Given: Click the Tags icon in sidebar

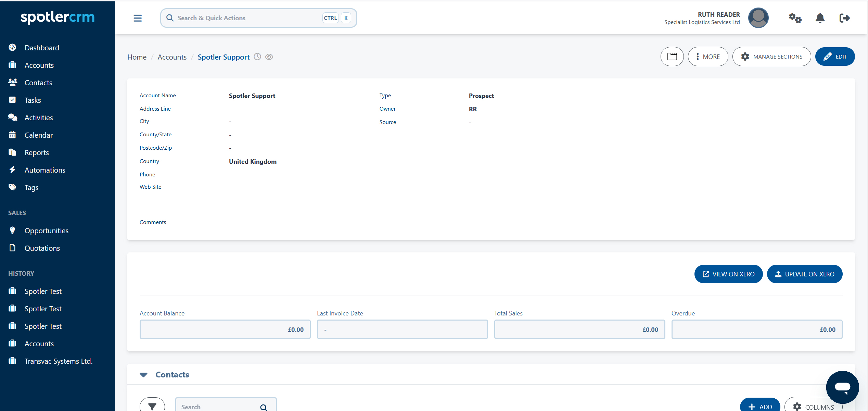Looking at the screenshot, I should tap(12, 187).
